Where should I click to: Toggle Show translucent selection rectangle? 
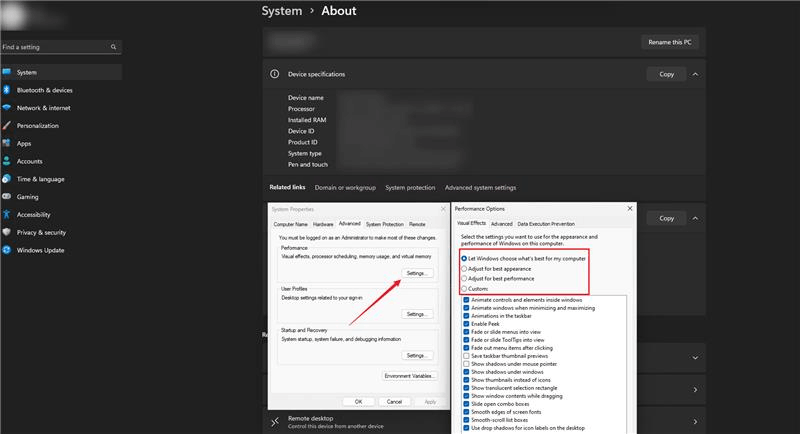(466, 388)
